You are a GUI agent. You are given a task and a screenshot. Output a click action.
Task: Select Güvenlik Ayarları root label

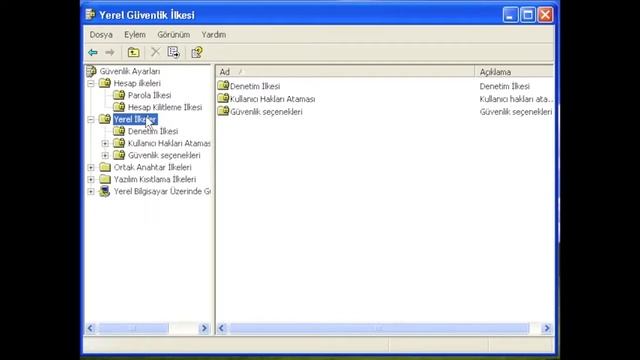click(x=130, y=71)
